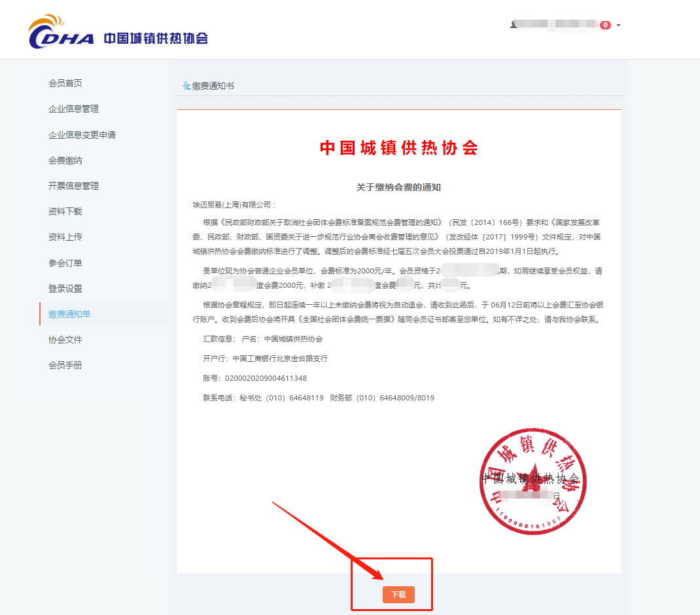Navigate to 资料上传
The width and height of the screenshot is (700, 615).
65,237
